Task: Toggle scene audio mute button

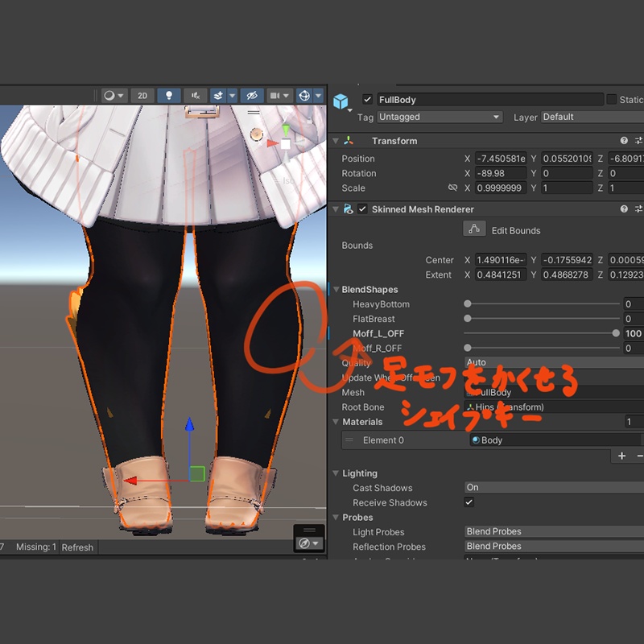Action: point(196,96)
